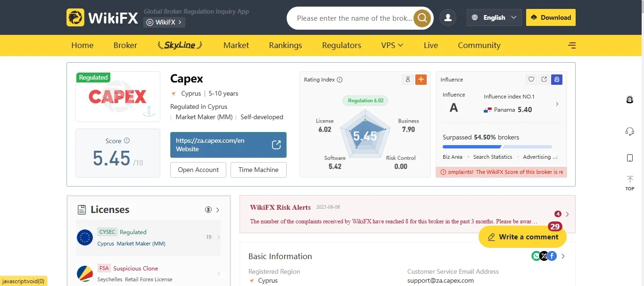
Task: Expand Risk Alerts chevron next to 4
Action: point(567,214)
